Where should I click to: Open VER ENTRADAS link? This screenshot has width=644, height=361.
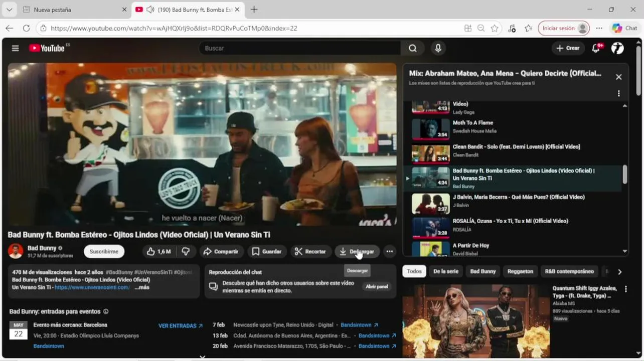[181, 325]
